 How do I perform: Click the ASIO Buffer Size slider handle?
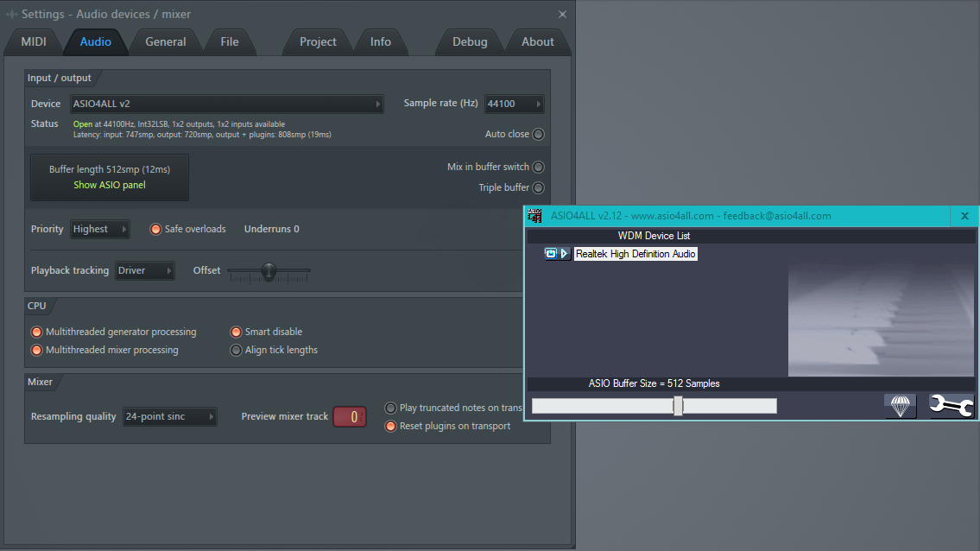678,406
